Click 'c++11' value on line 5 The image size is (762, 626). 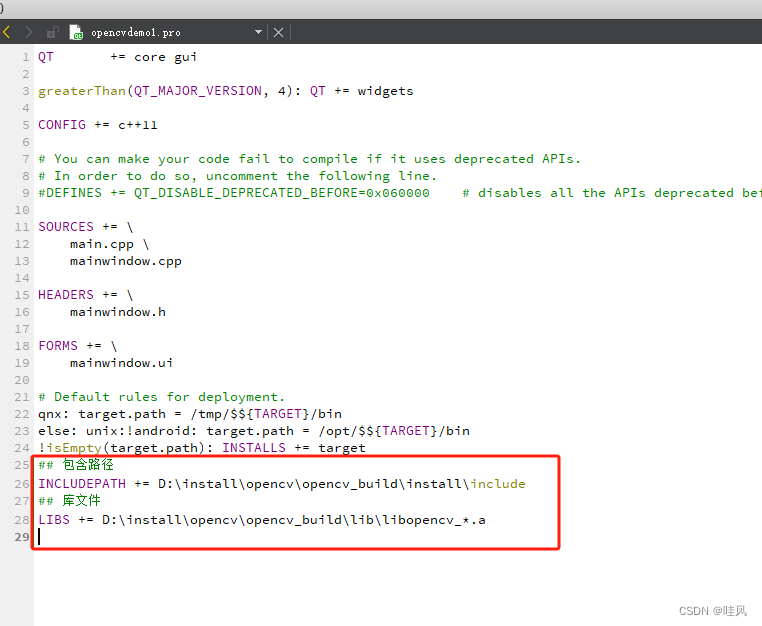click(138, 125)
